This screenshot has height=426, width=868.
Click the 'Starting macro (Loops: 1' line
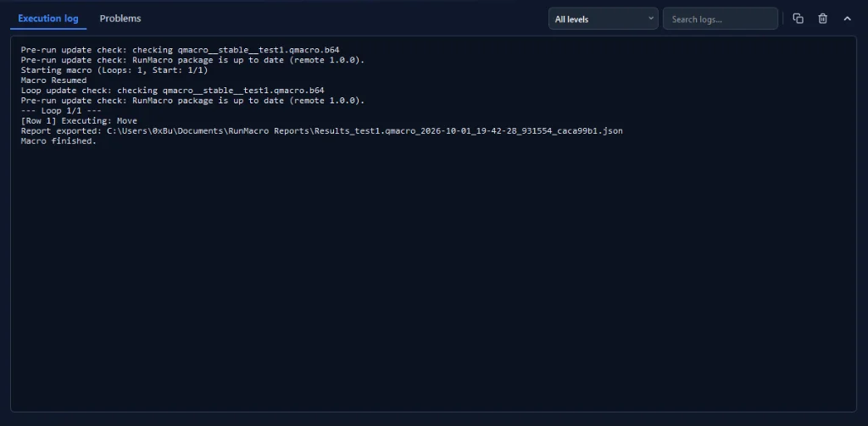click(114, 70)
